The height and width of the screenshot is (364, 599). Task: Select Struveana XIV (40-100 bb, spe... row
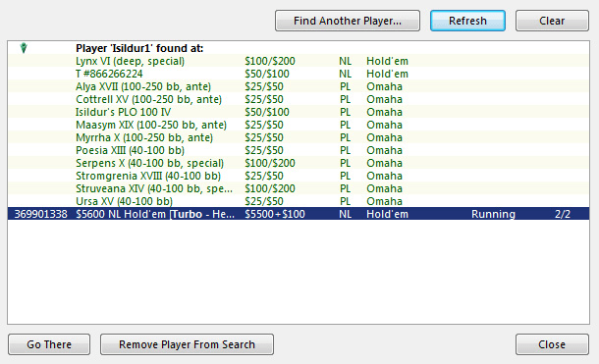(x=299, y=188)
